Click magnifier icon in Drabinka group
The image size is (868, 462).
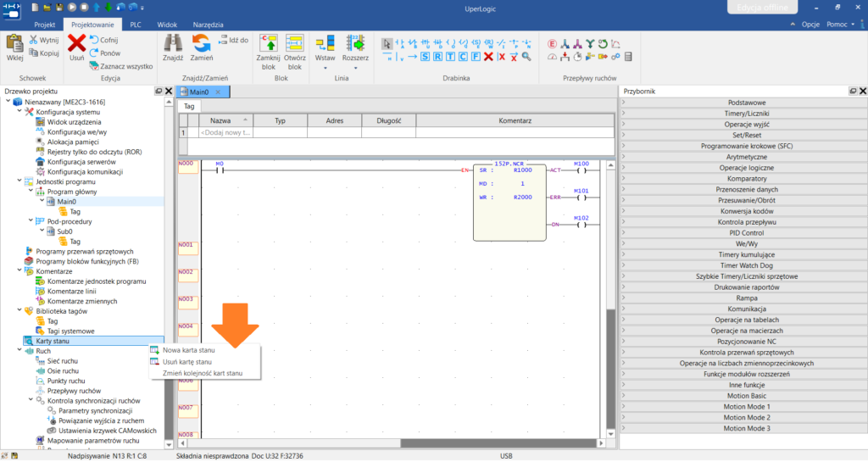pyautogui.click(x=526, y=57)
